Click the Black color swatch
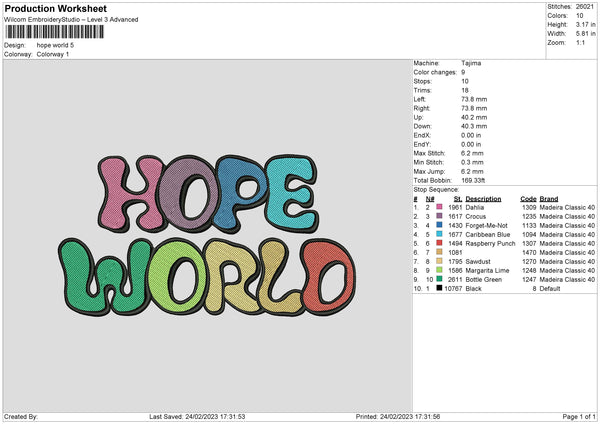The width and height of the screenshot is (600, 424). [439, 288]
